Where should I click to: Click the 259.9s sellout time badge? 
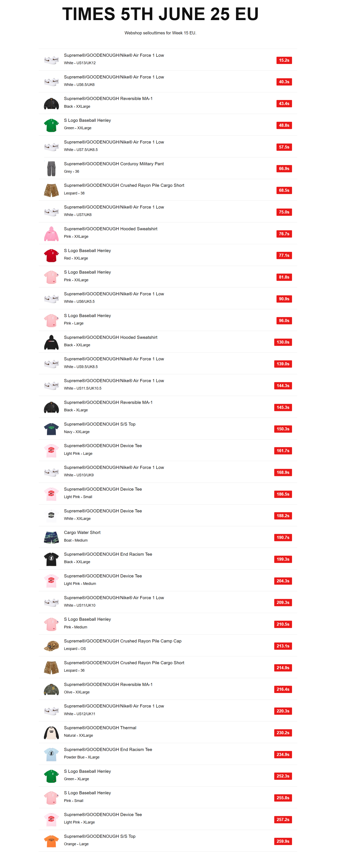click(283, 841)
